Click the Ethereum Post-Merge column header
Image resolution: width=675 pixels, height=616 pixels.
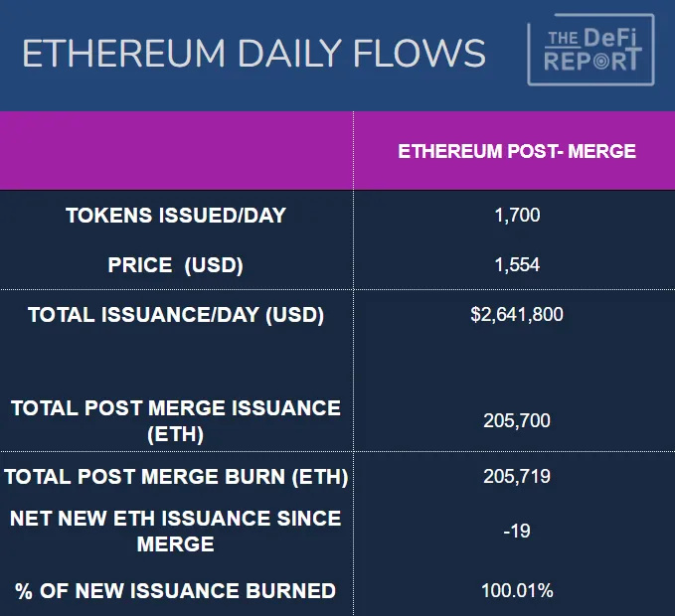(x=517, y=152)
